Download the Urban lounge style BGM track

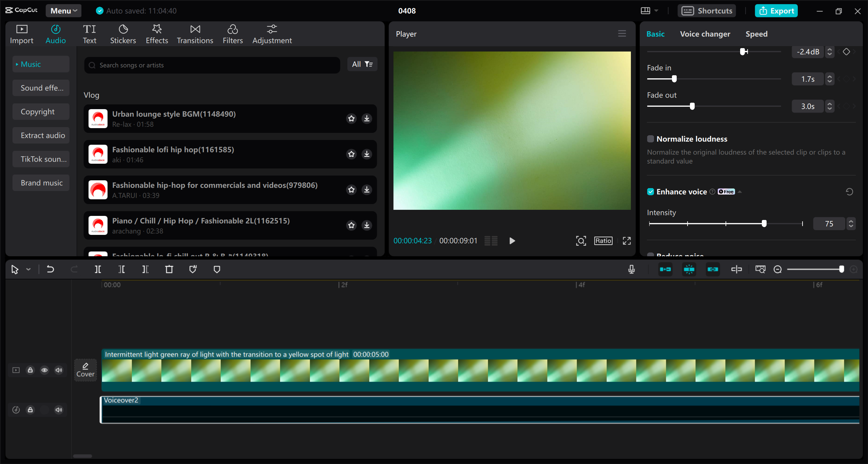(366, 118)
